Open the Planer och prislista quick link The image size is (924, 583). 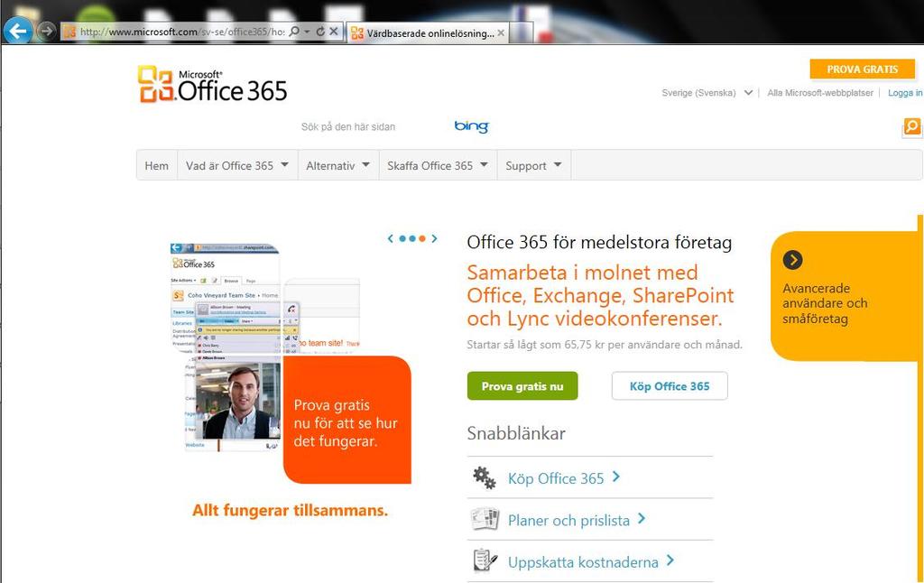568,521
